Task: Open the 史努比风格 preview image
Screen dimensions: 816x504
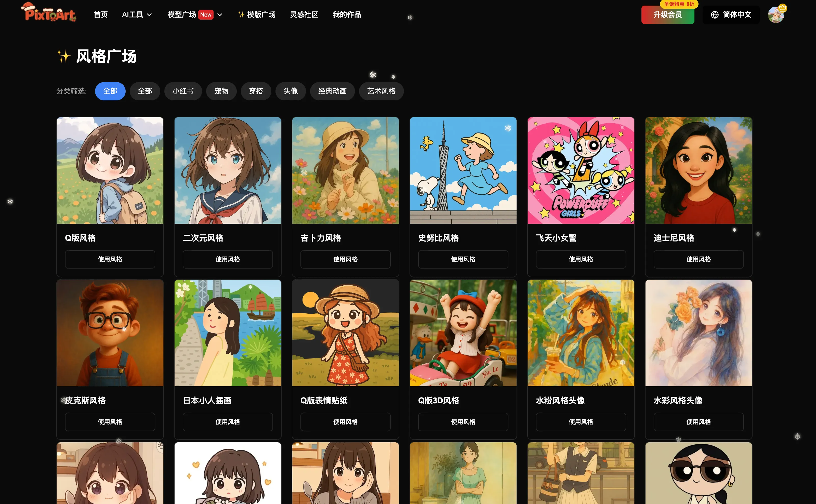Action: tap(463, 170)
